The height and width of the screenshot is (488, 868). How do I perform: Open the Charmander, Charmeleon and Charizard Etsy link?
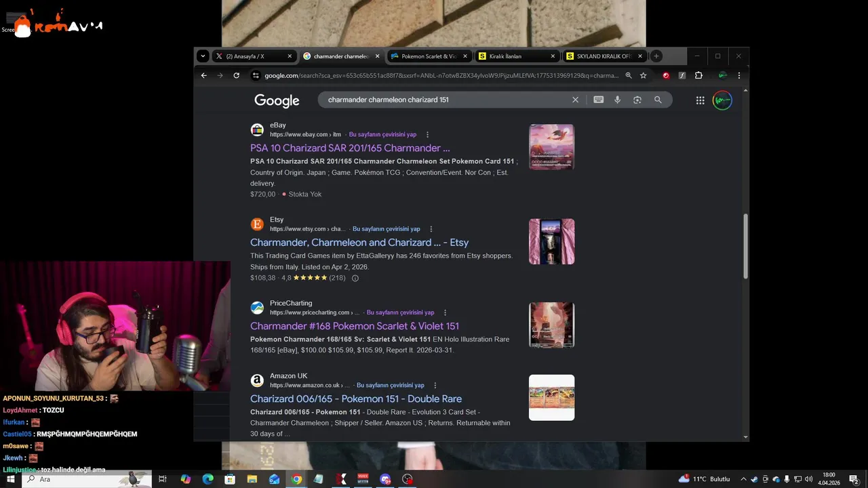pos(359,243)
